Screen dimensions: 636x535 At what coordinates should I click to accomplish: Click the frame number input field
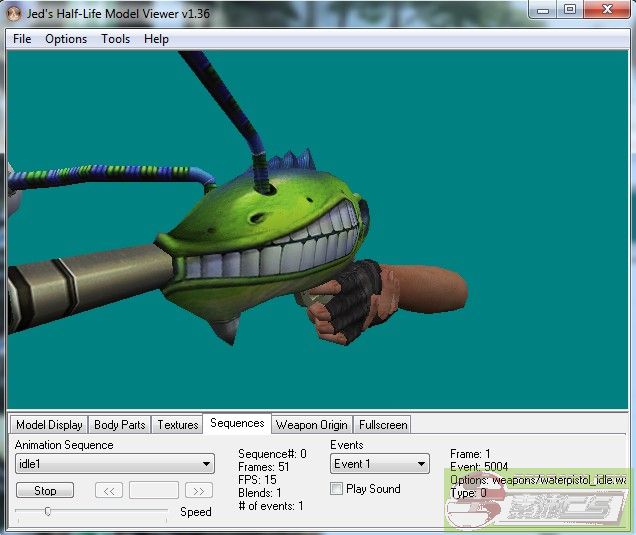pyautogui.click(x=154, y=490)
